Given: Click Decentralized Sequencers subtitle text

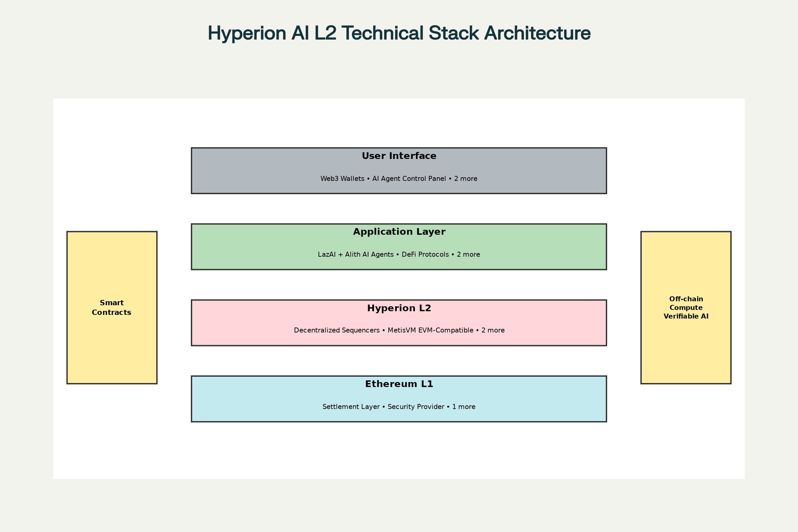Looking at the screenshot, I should [336, 331].
